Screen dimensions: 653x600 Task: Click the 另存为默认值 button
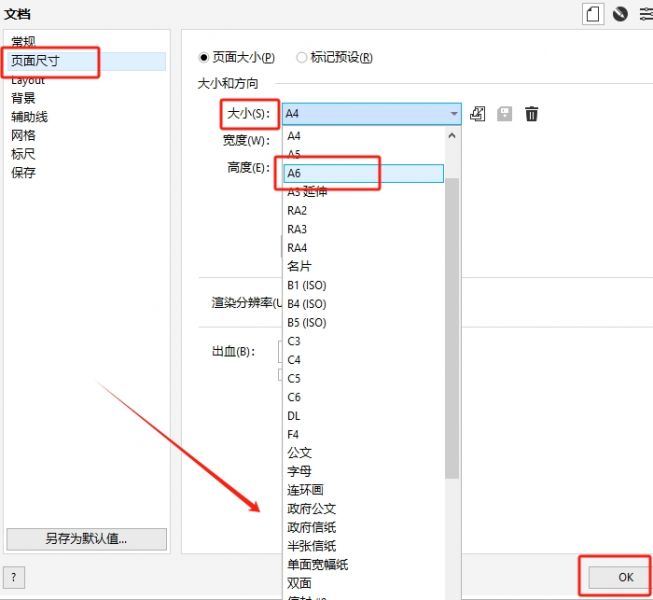(x=87, y=539)
